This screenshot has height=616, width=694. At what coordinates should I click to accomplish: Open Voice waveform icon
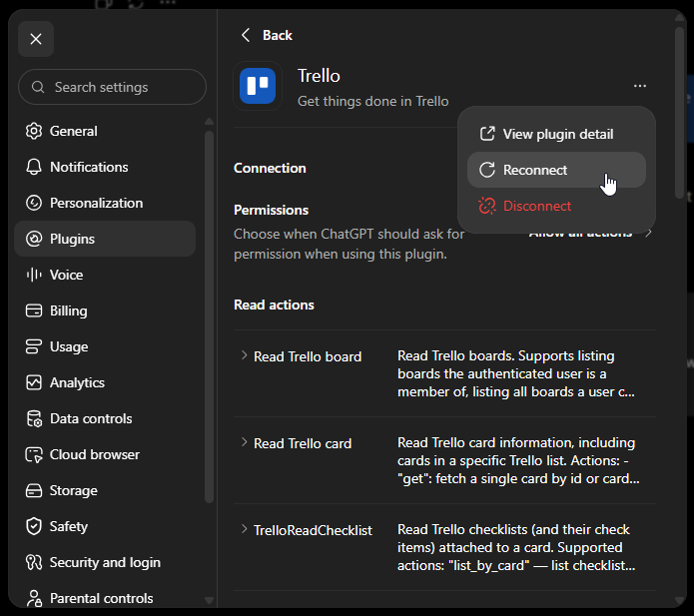tap(34, 275)
